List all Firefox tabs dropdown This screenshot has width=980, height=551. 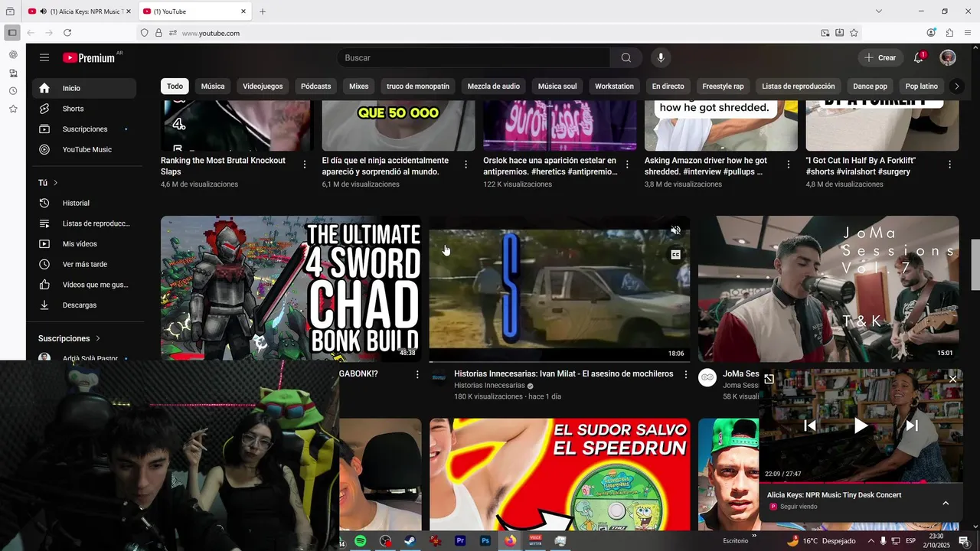[x=878, y=11]
